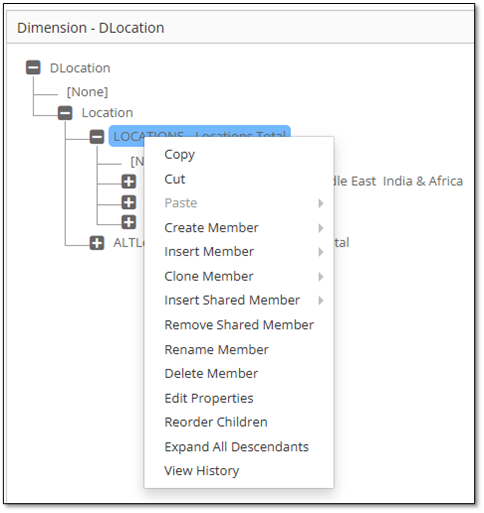484x513 pixels.
Task: Click the Dimension - DLocation panel title
Action: pos(91,28)
